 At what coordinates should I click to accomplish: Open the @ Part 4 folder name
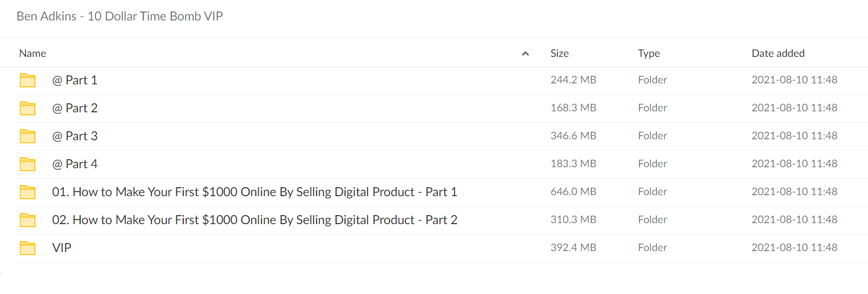pyautogui.click(x=74, y=164)
